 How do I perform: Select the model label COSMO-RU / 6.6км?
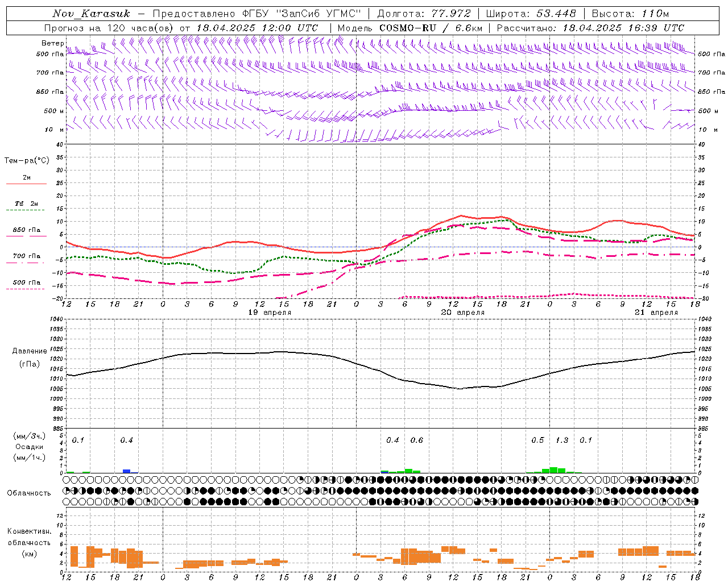pyautogui.click(x=431, y=28)
